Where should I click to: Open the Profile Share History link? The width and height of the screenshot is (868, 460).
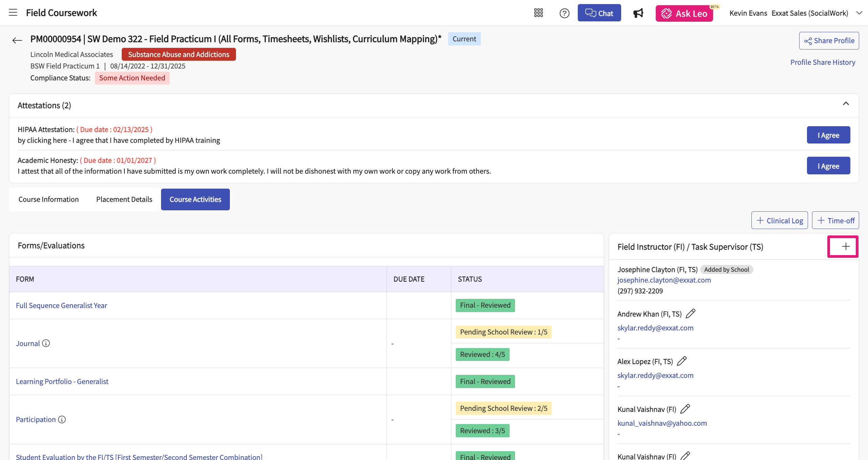point(823,62)
